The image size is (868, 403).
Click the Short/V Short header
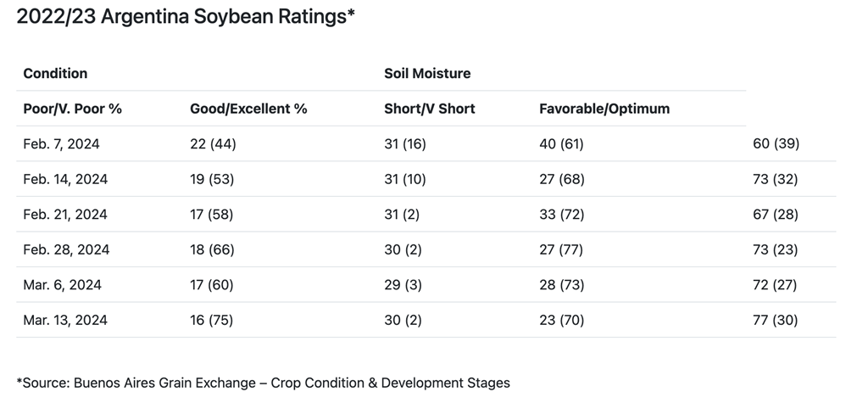[x=430, y=109]
